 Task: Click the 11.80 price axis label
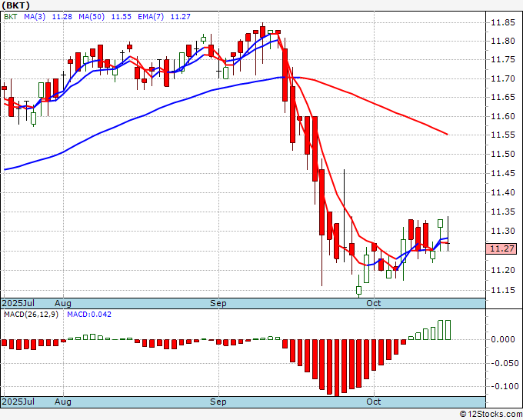coord(503,41)
